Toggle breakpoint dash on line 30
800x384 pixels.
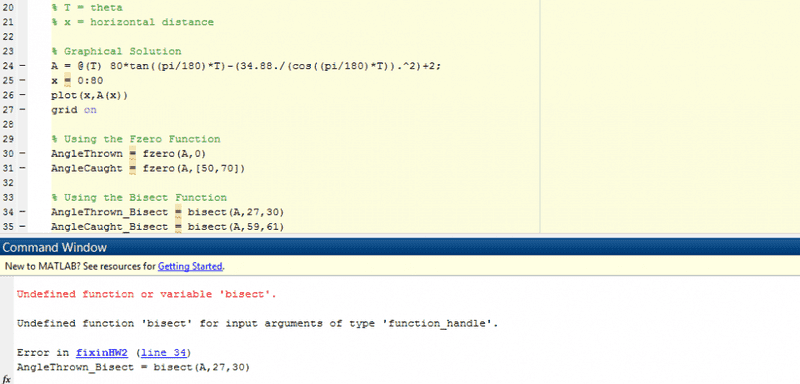[22, 153]
